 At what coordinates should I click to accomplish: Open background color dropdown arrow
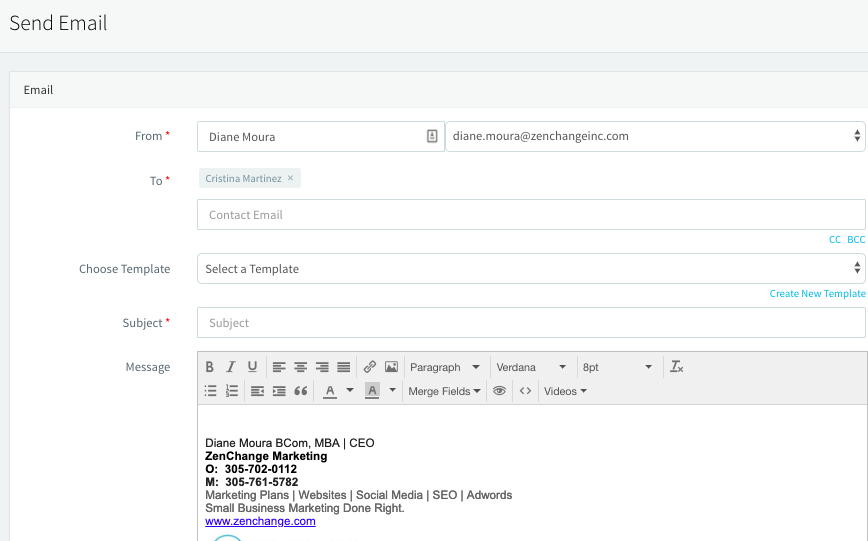392,390
